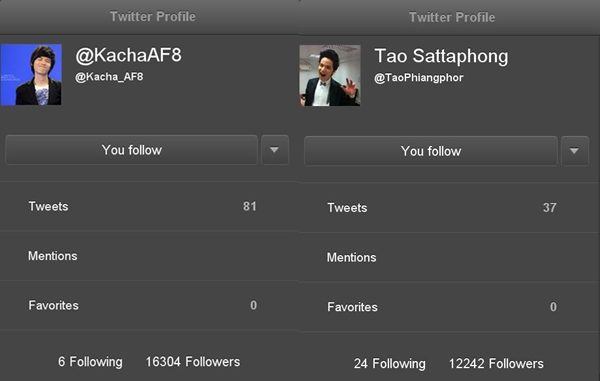Open Mentions for @TaoPhiangphor
Viewport: 600px width, 381px height.
(450, 257)
